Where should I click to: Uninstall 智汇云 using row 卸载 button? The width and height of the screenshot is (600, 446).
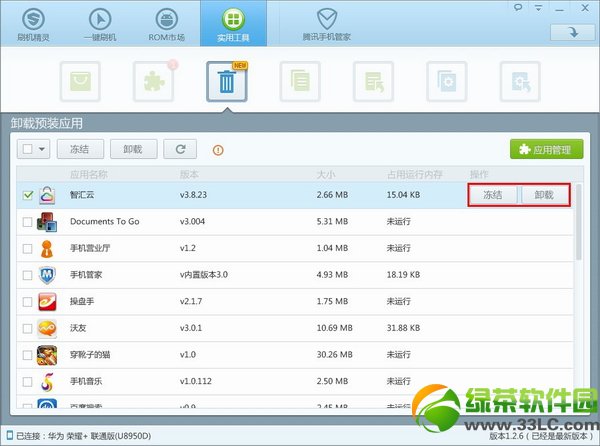(544, 195)
